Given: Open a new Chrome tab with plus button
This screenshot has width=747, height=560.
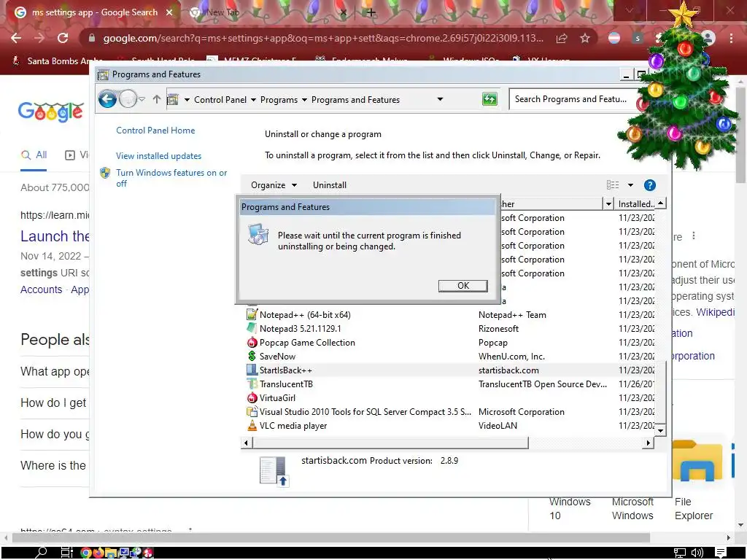Looking at the screenshot, I should [371, 12].
